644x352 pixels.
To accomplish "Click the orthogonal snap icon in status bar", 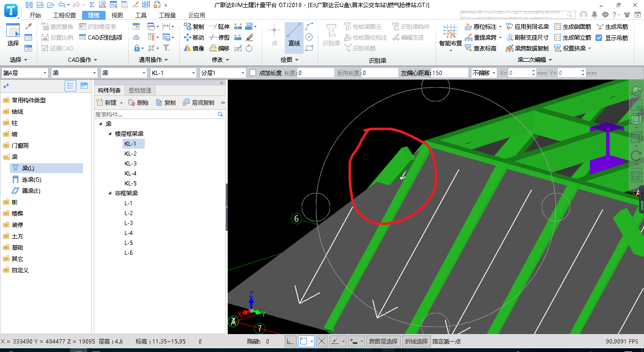I will [291, 341].
